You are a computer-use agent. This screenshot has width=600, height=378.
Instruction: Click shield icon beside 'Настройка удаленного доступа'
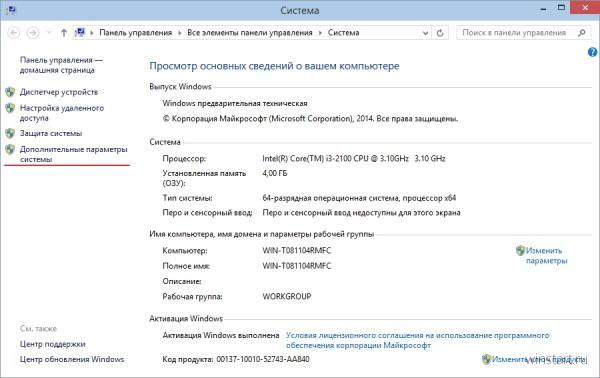click(x=10, y=108)
